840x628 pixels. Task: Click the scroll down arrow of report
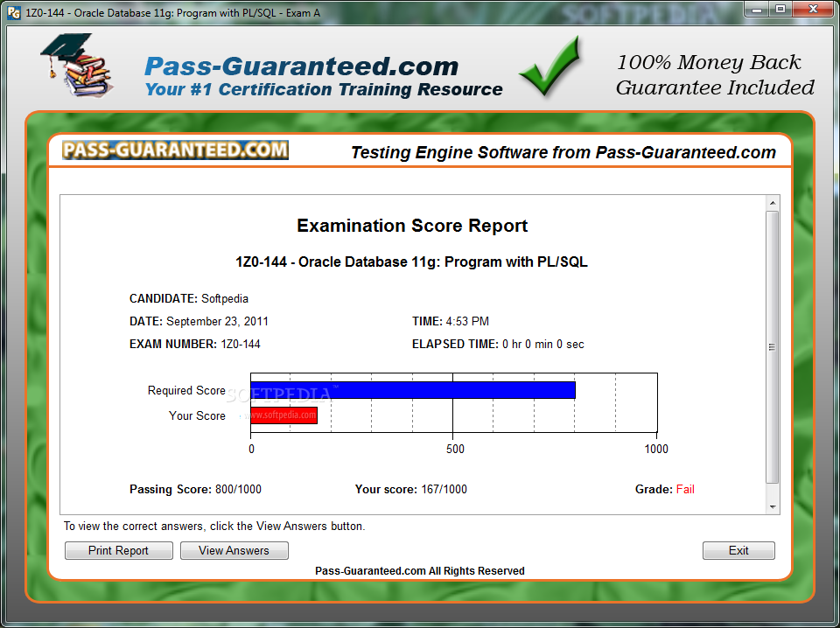tap(773, 506)
